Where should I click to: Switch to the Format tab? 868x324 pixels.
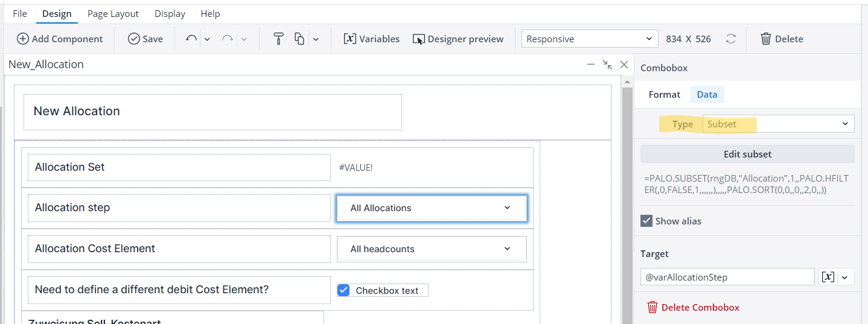click(x=664, y=94)
